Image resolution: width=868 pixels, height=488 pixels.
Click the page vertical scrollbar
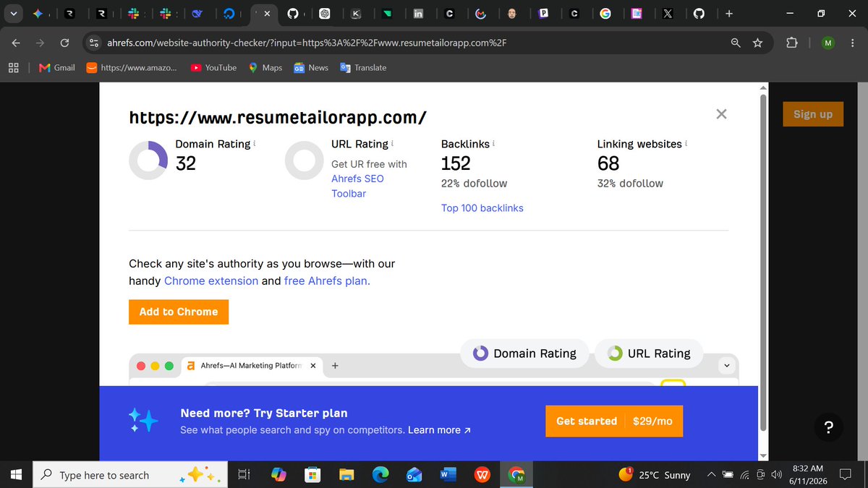point(762,262)
